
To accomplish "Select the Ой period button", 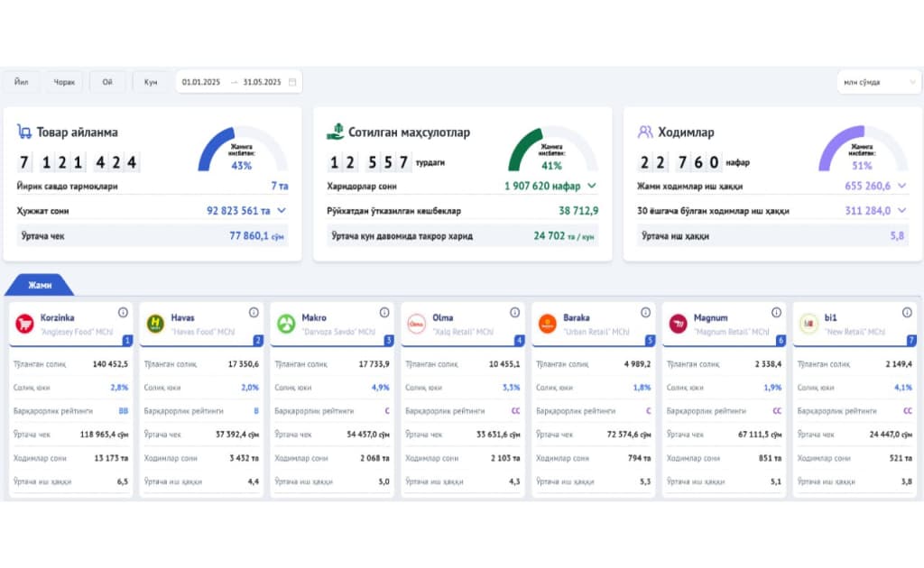I will (x=106, y=82).
